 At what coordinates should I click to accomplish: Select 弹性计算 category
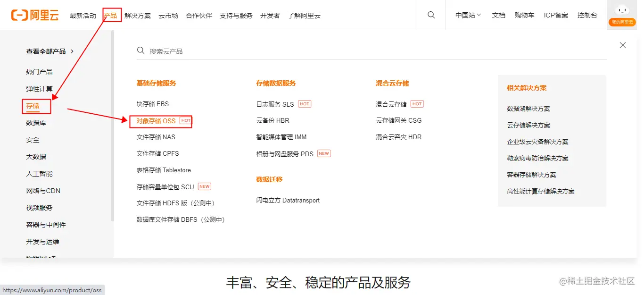40,89
